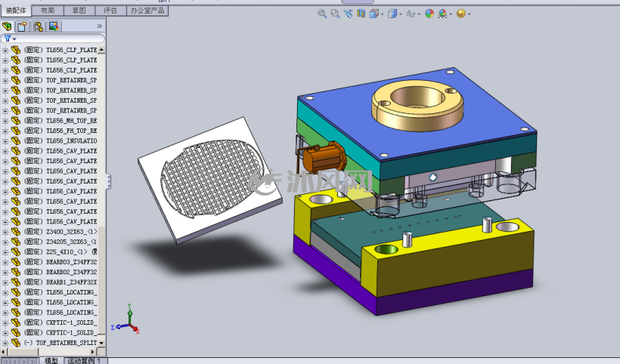
Task: Switch to the 装配体 ribbon tab
Action: point(15,11)
